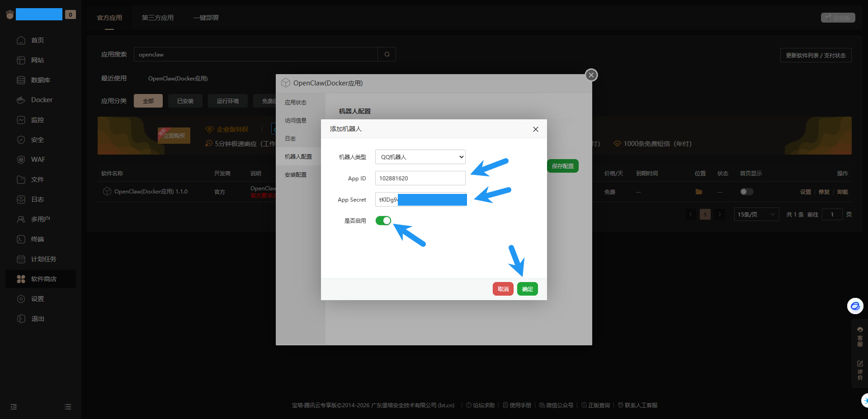The image size is (868, 419).
Task: Open the install folder location icon
Action: coord(698,192)
